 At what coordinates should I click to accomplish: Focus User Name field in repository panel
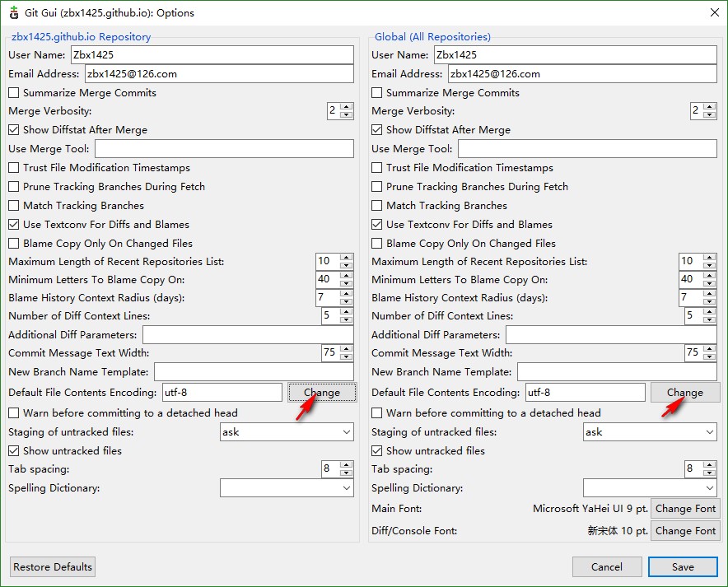click(x=212, y=55)
